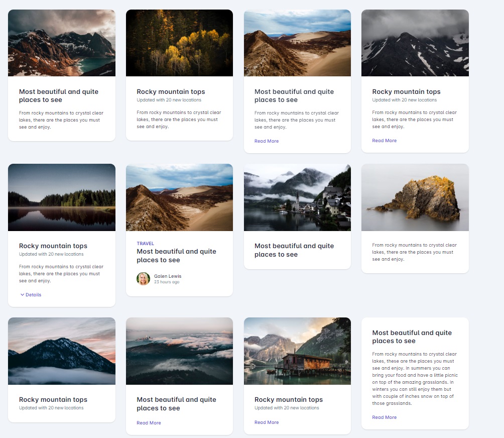The width and height of the screenshot is (504, 438).
Task: Select the TRAVEL category label
Action: pos(145,244)
